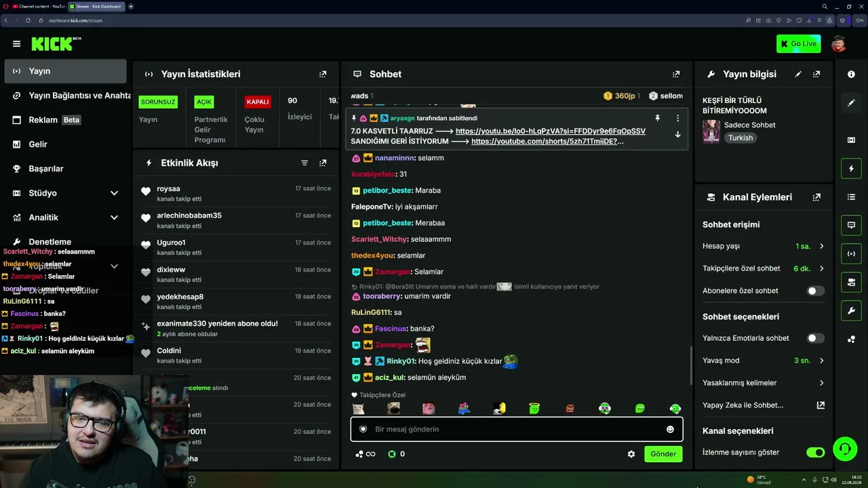This screenshot has height=488, width=868.
Task: Open Yasaklanmış kelimeler chevron
Action: [822, 383]
